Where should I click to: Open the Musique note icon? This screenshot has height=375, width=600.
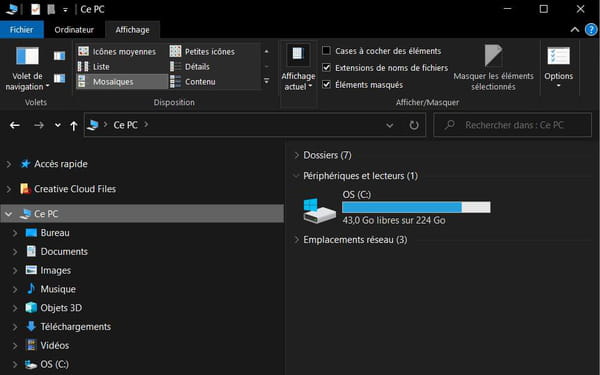pyautogui.click(x=31, y=289)
